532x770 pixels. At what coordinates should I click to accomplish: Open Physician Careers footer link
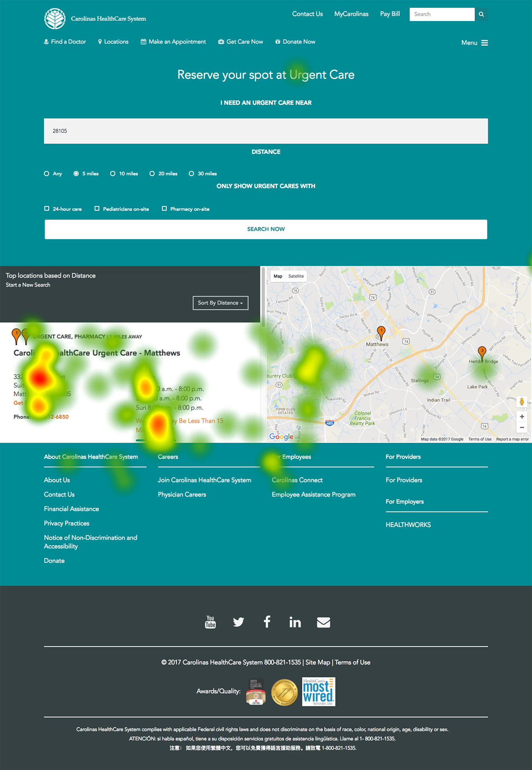click(x=182, y=495)
